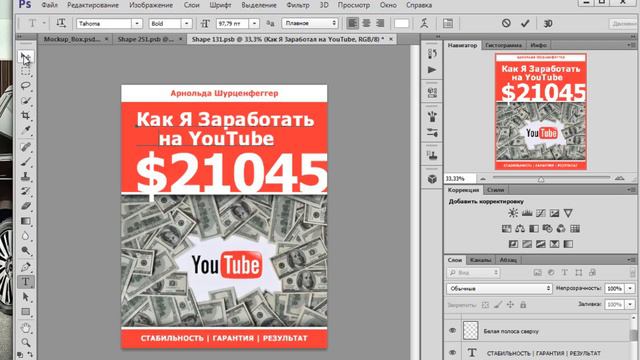
Task: Select the History Brush tool
Action: coord(25,191)
